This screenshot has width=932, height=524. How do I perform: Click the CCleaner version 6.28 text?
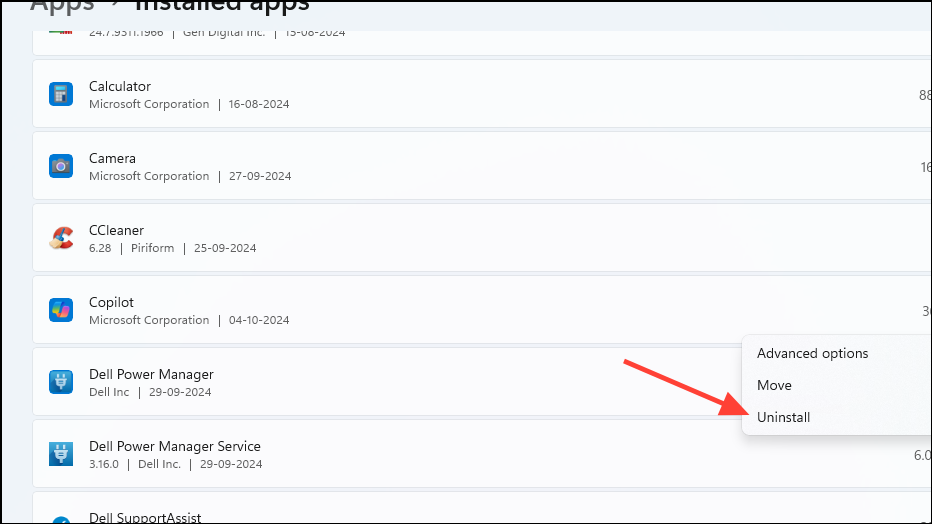tap(100, 248)
